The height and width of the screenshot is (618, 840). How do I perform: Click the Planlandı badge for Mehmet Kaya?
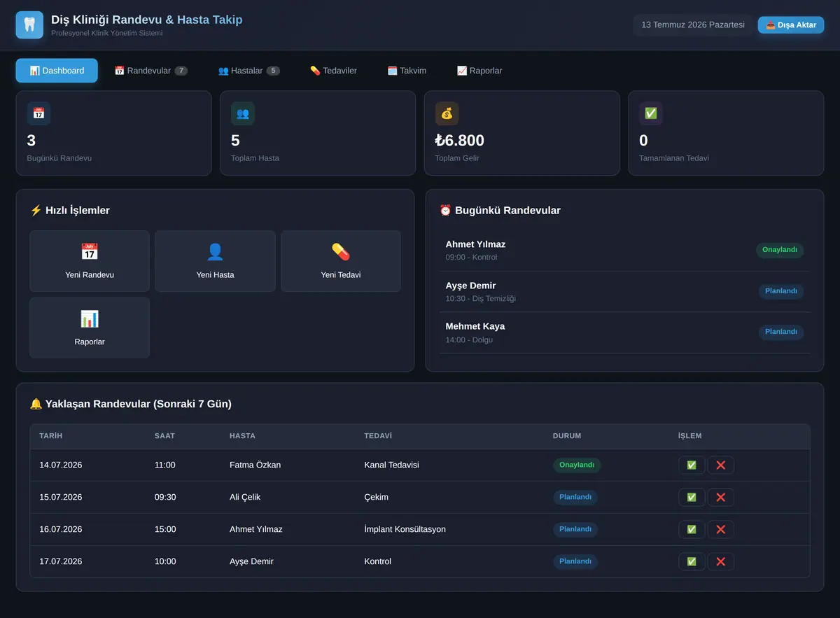(x=781, y=332)
